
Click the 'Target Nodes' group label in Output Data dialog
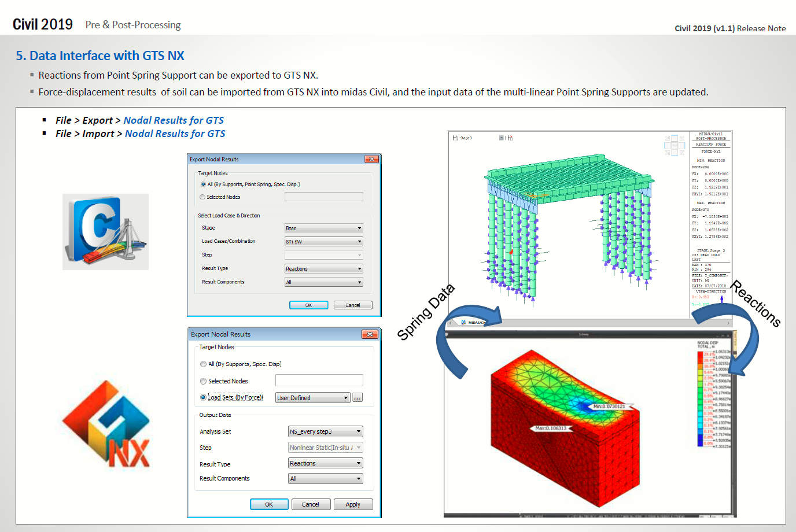pyautogui.click(x=217, y=347)
